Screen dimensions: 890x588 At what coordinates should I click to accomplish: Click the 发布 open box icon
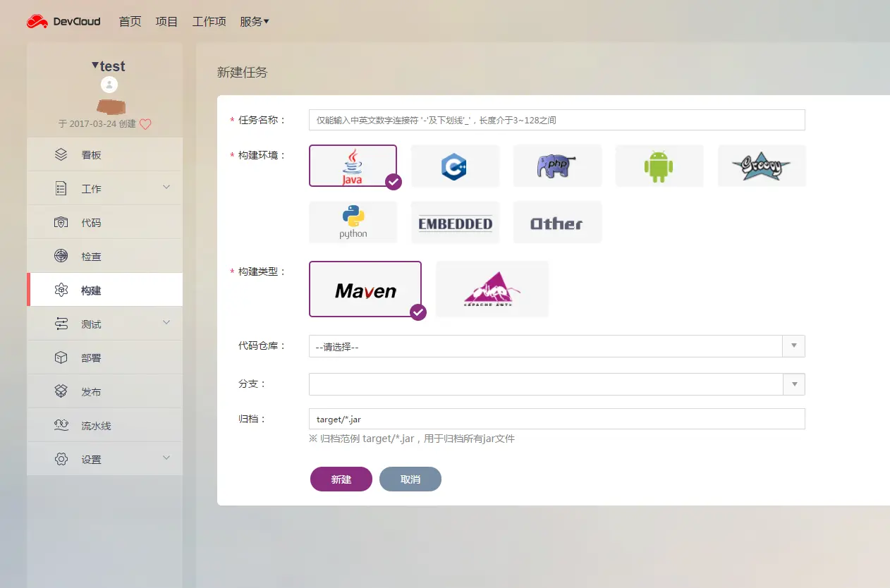(61, 391)
